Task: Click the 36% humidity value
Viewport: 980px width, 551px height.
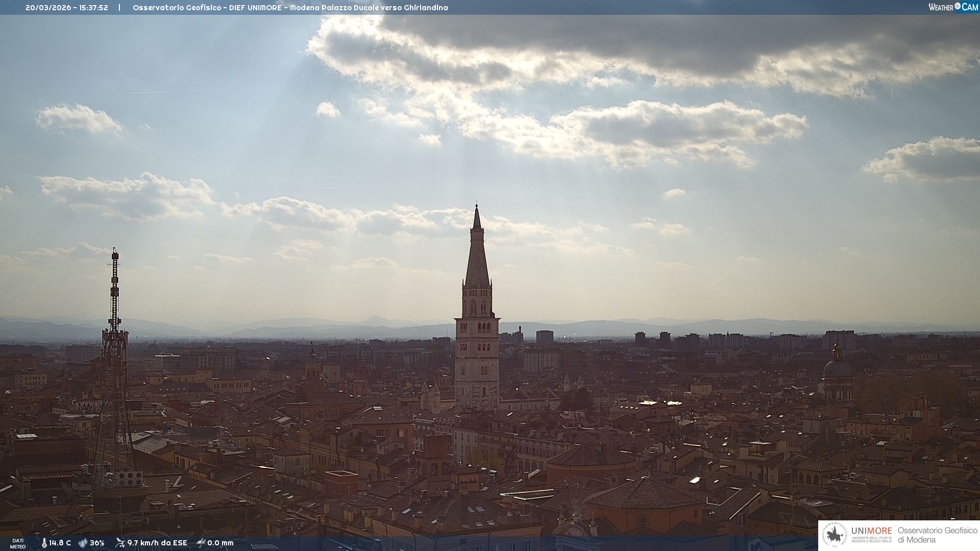Action: coord(97,543)
